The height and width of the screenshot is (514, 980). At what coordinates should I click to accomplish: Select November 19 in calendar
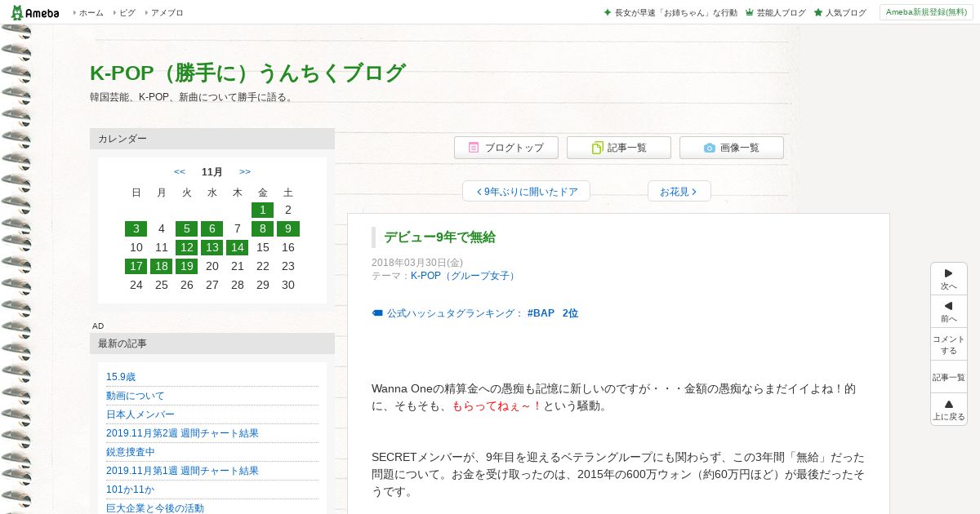tap(187, 266)
